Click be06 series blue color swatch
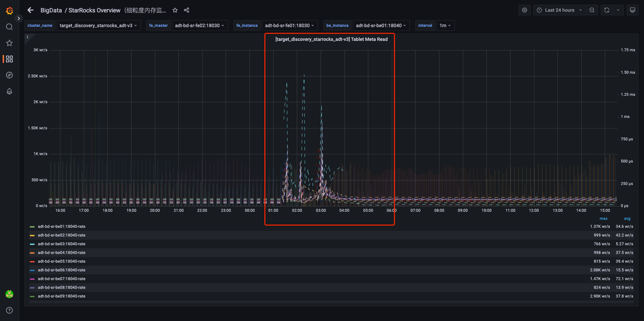 [32, 270]
